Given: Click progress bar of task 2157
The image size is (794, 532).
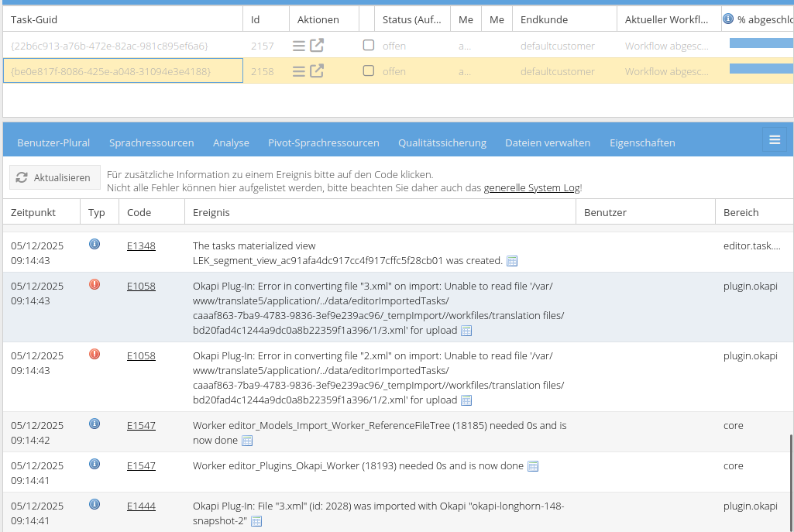Looking at the screenshot, I should point(761,43).
